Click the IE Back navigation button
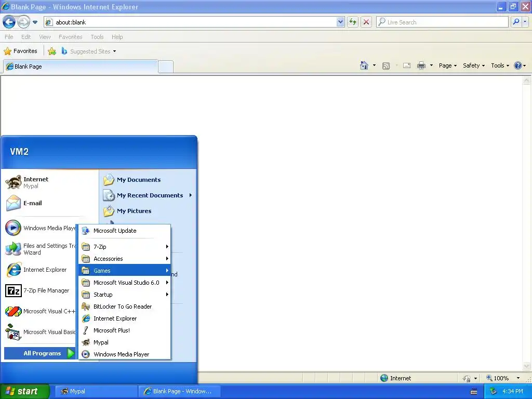This screenshot has width=532, height=399. [9, 22]
